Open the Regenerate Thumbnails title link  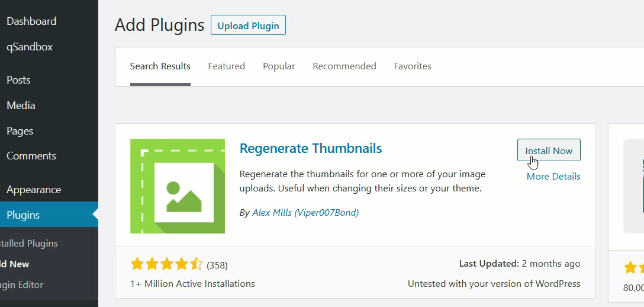(311, 148)
